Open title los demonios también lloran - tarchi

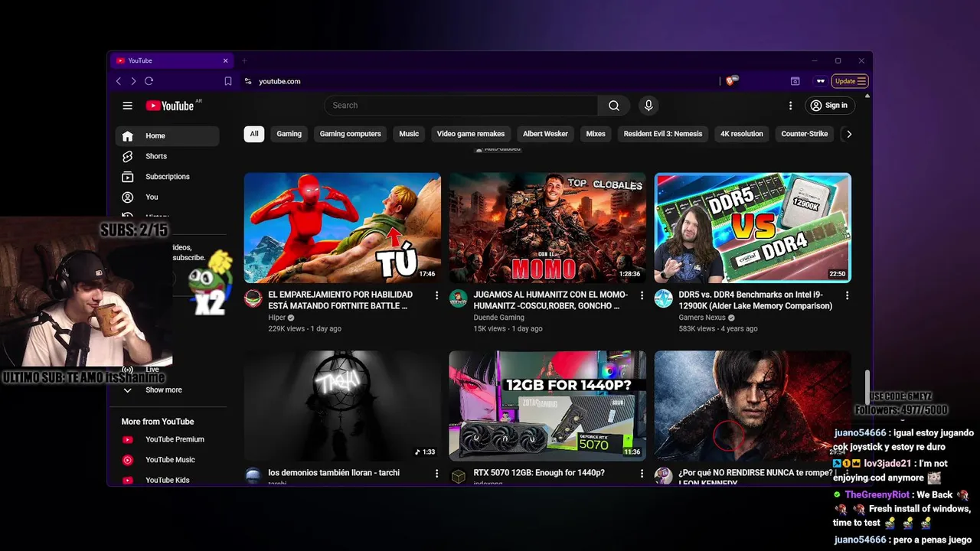point(334,473)
